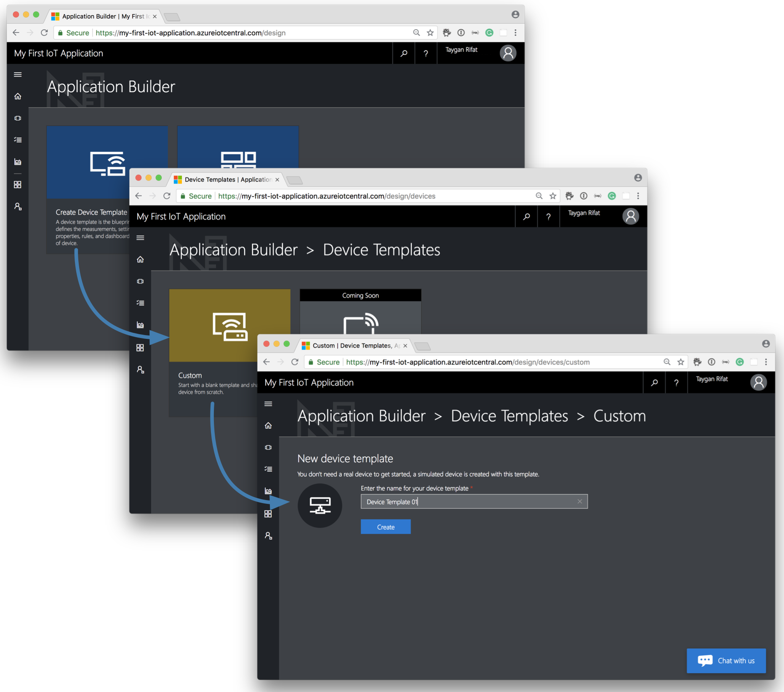Click the search icon in the back window header
The height and width of the screenshot is (692, 784).
point(404,53)
